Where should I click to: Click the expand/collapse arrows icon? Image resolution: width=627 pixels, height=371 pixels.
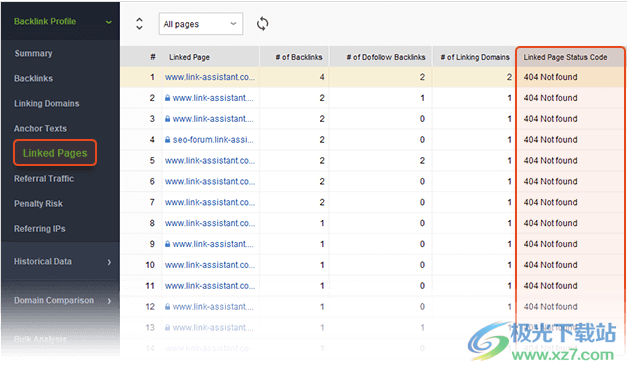139,24
